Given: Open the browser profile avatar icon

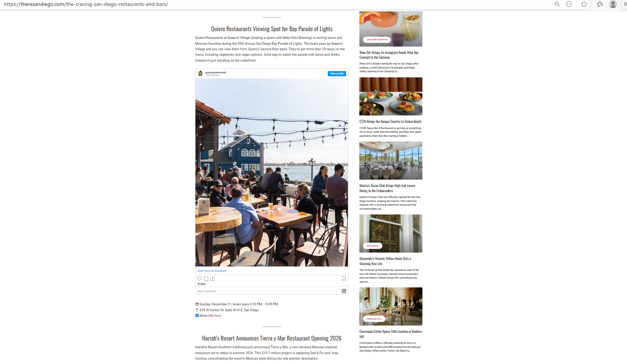Looking at the screenshot, I should [x=613, y=4].
